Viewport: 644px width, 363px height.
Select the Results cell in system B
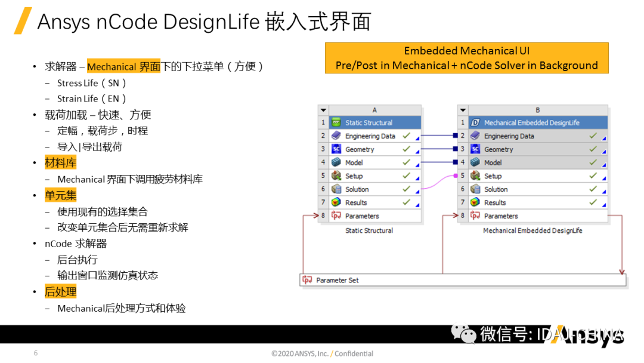click(x=538, y=202)
